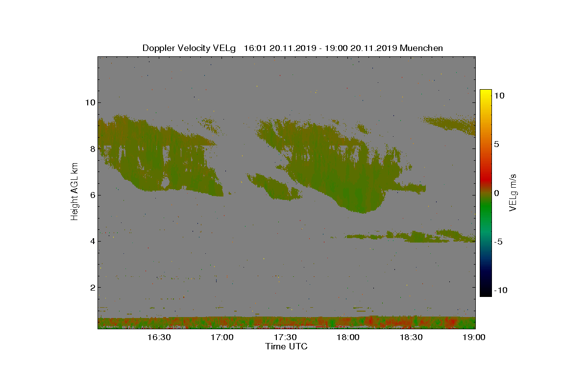Screen dimensions: 588x392
Task: Click the 17:30 time tick label
Action: 285,337
